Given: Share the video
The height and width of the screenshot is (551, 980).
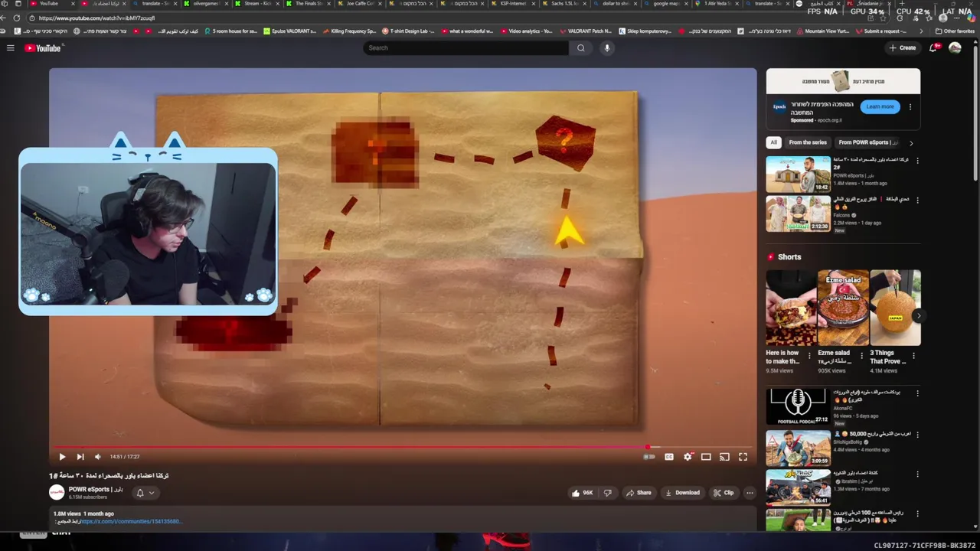Looking at the screenshot, I should click(x=639, y=493).
